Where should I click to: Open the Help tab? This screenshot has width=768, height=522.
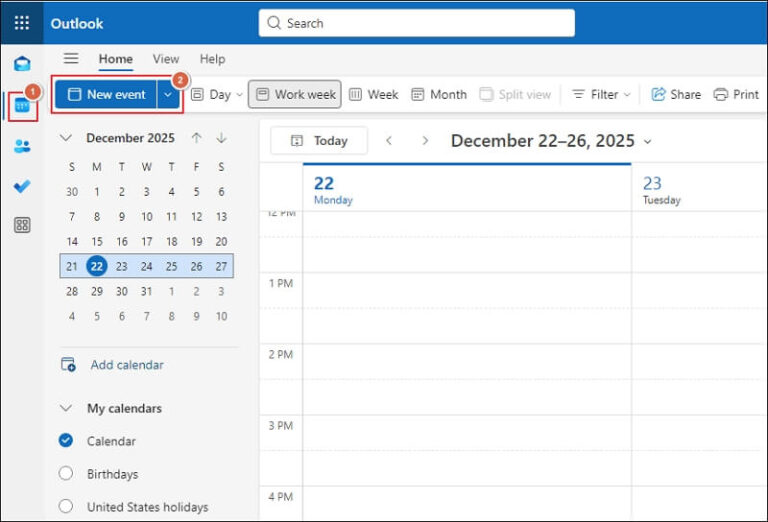coord(212,59)
